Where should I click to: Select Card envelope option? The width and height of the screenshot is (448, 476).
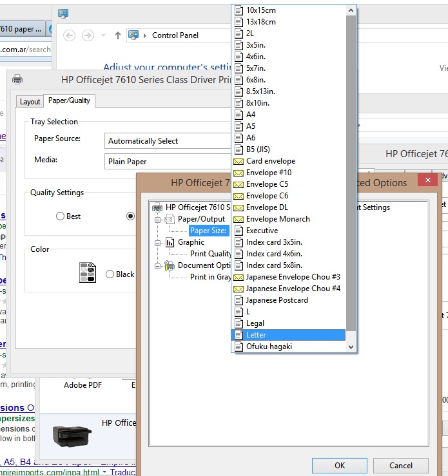click(289, 161)
